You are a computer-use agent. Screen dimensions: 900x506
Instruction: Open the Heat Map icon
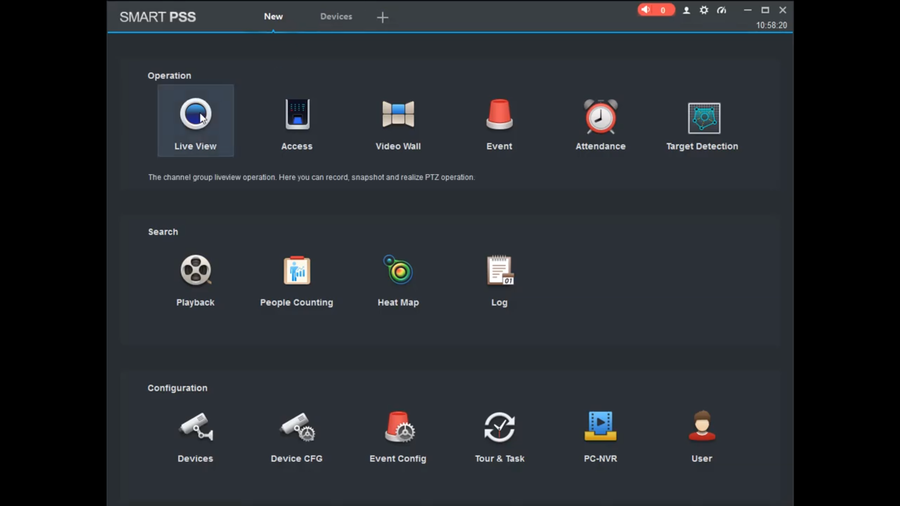(x=398, y=270)
